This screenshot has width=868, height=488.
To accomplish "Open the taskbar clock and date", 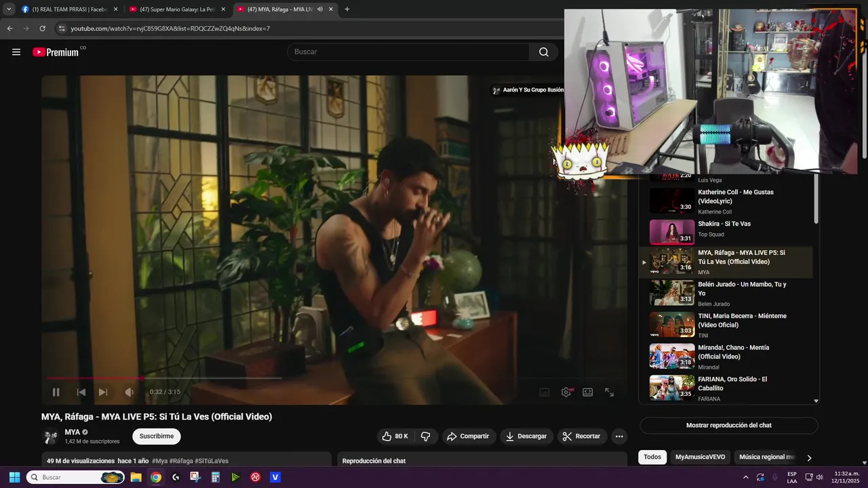I will pyautogui.click(x=846, y=477).
